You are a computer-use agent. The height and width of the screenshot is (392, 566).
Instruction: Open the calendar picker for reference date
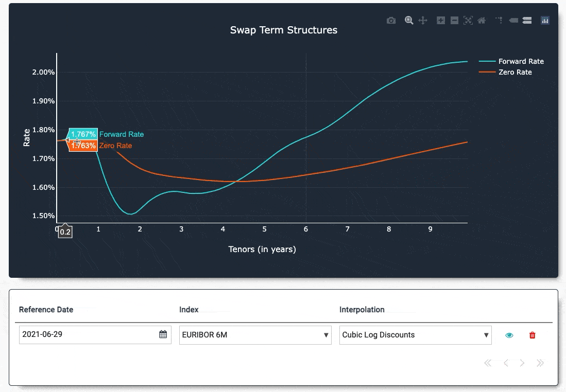tap(163, 334)
